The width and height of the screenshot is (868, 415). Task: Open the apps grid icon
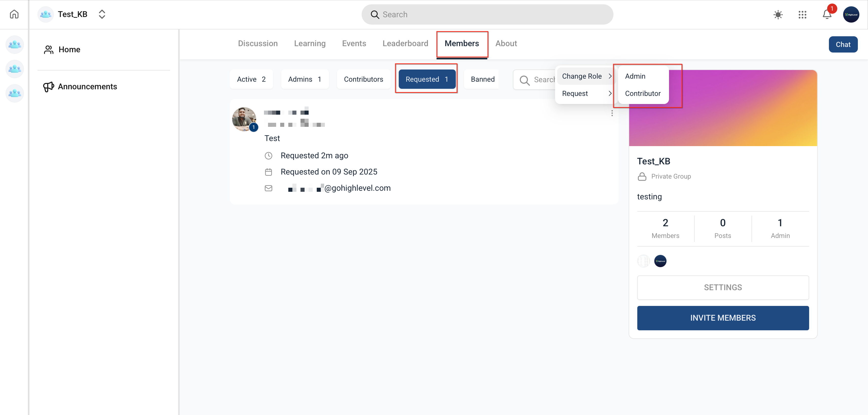802,14
